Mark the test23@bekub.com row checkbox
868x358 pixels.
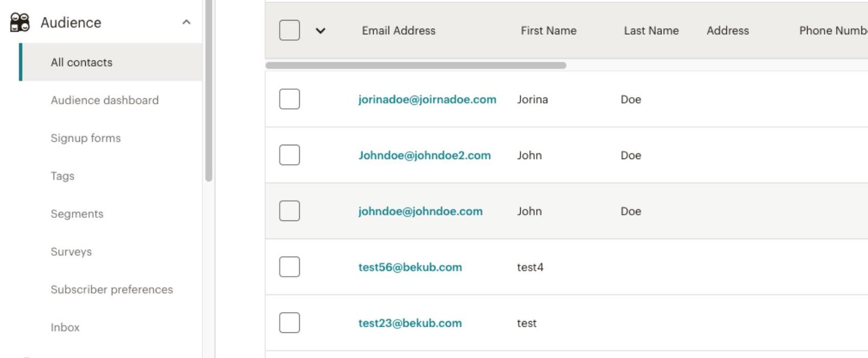point(289,323)
